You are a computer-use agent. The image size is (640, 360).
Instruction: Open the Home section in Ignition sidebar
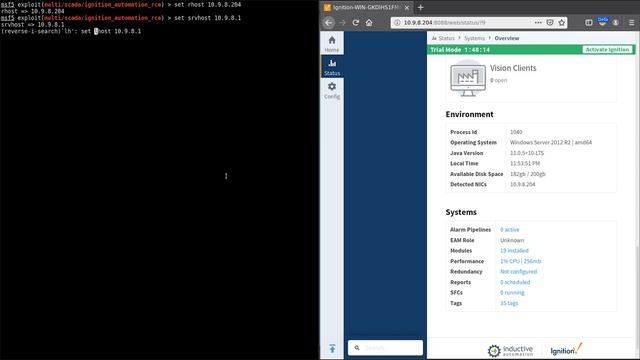pyautogui.click(x=332, y=44)
